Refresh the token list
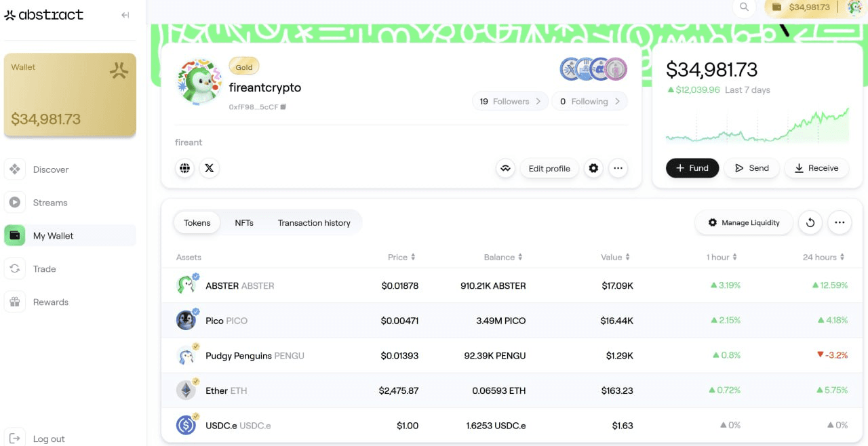This screenshot has width=868, height=446. tap(810, 222)
